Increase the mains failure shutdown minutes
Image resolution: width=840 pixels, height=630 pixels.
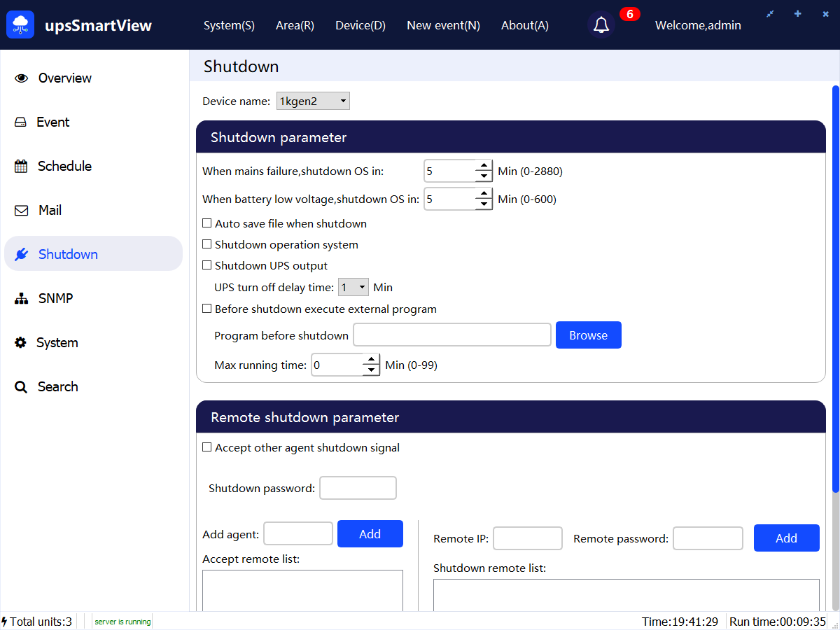(x=484, y=166)
